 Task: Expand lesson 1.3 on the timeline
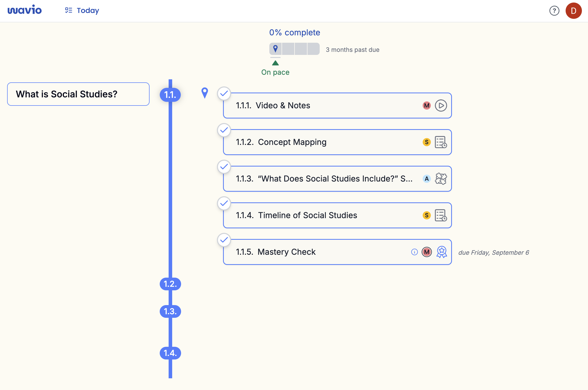click(x=170, y=311)
